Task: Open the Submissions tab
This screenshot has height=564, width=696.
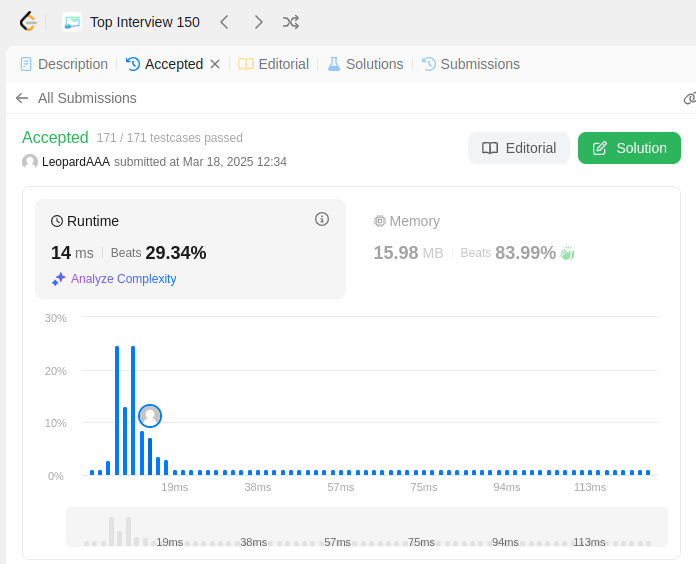Action: (471, 64)
